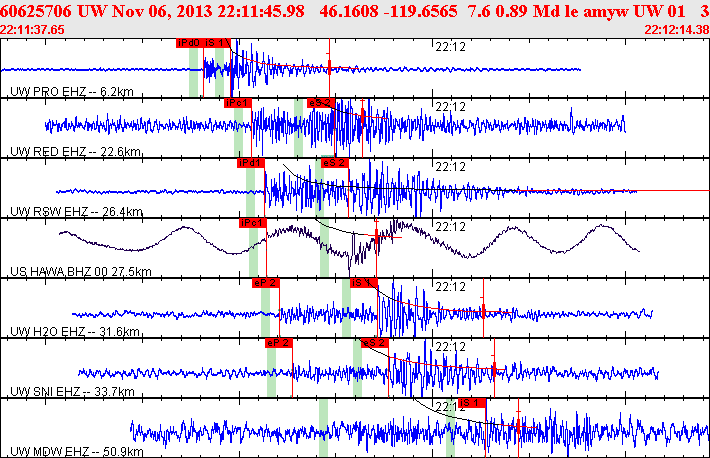Select the iPd0 pick flag on PRO trace
Viewport: 710px width, 458px height.
click(190, 43)
